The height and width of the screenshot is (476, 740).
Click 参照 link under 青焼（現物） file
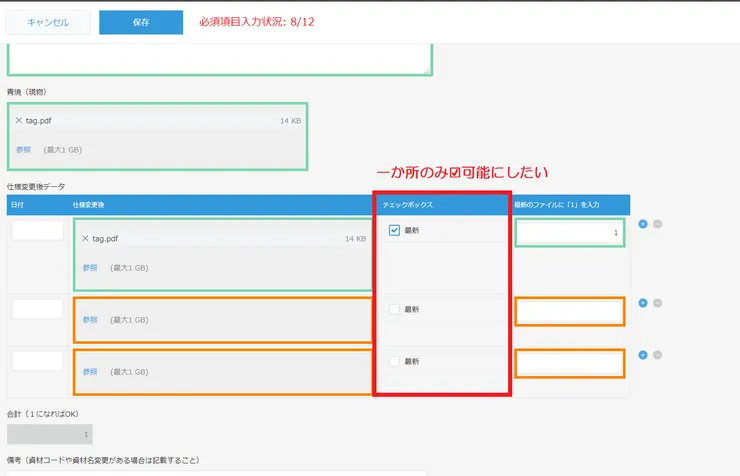pos(23,149)
